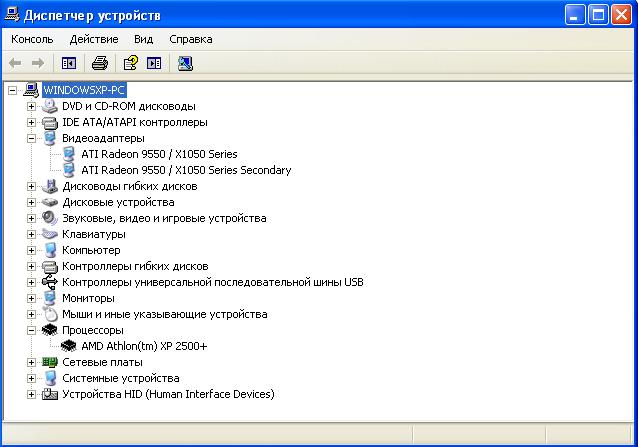This screenshot has height=447, width=638.
Task: Click the Процессоры chip icon
Action: [50, 330]
